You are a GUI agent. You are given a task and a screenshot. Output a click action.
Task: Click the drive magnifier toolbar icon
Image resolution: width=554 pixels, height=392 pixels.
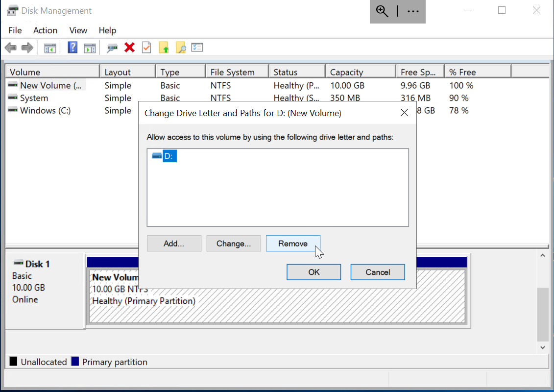[x=112, y=48]
